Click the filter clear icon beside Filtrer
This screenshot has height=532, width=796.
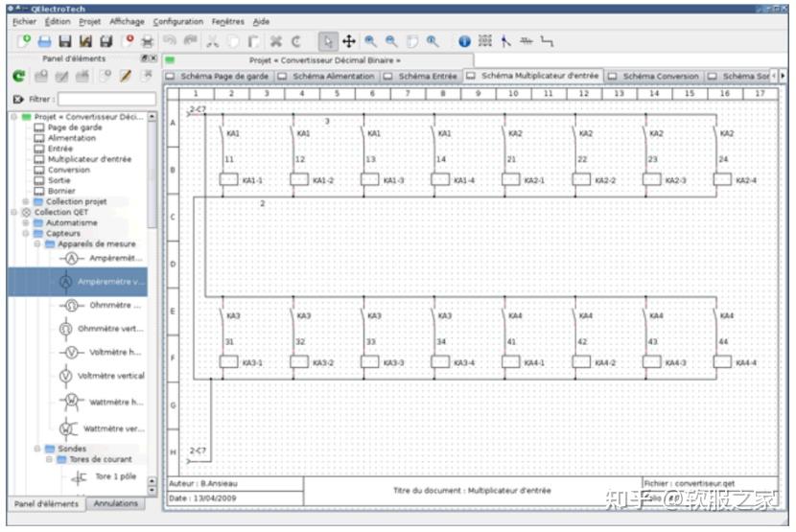[18, 99]
